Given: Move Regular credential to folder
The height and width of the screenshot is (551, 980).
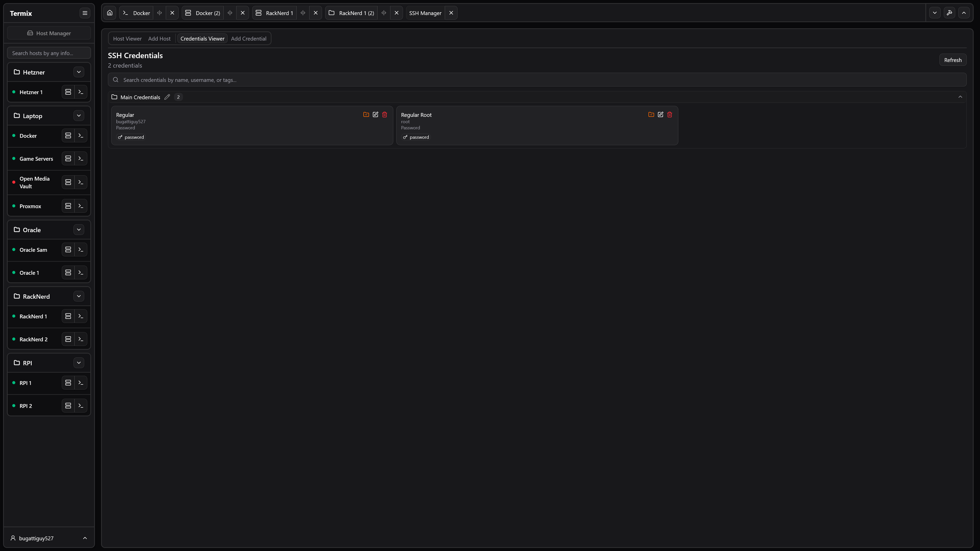Looking at the screenshot, I should [366, 115].
